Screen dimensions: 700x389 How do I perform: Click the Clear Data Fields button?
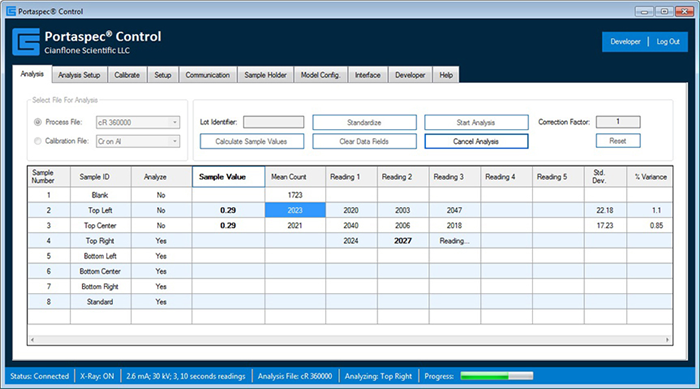coord(364,141)
